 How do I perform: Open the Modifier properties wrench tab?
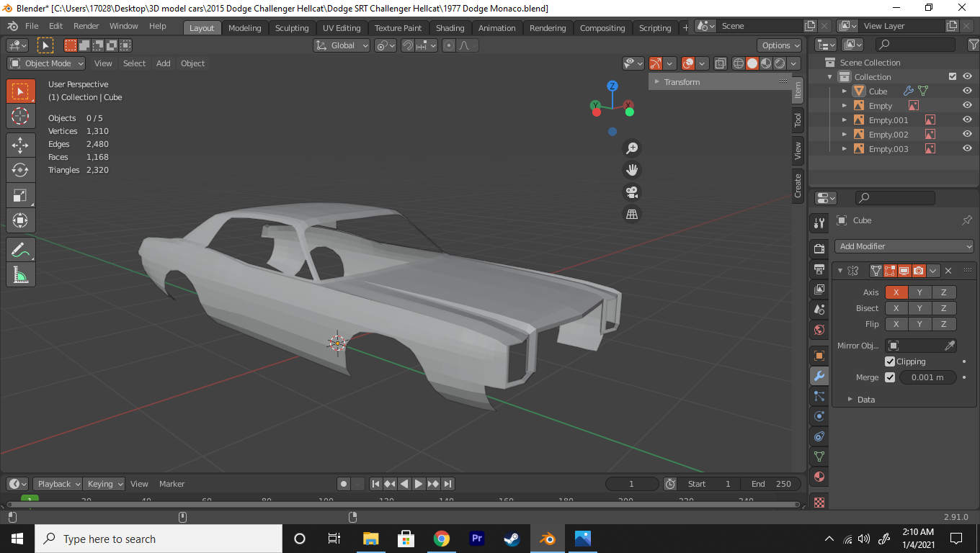tap(819, 376)
